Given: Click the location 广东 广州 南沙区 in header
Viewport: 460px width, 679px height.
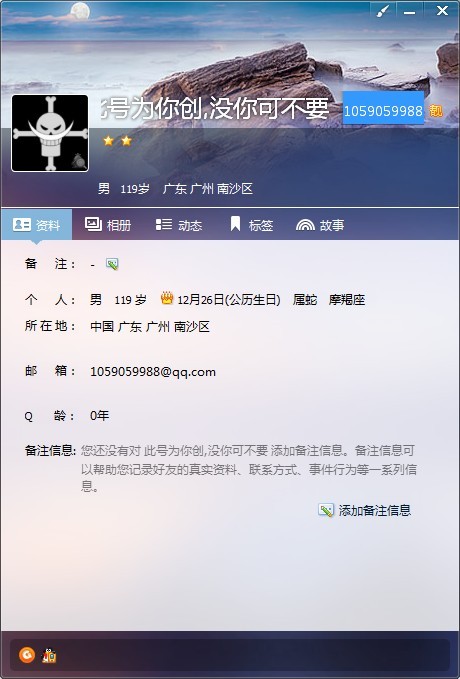Looking at the screenshot, I should pos(208,188).
